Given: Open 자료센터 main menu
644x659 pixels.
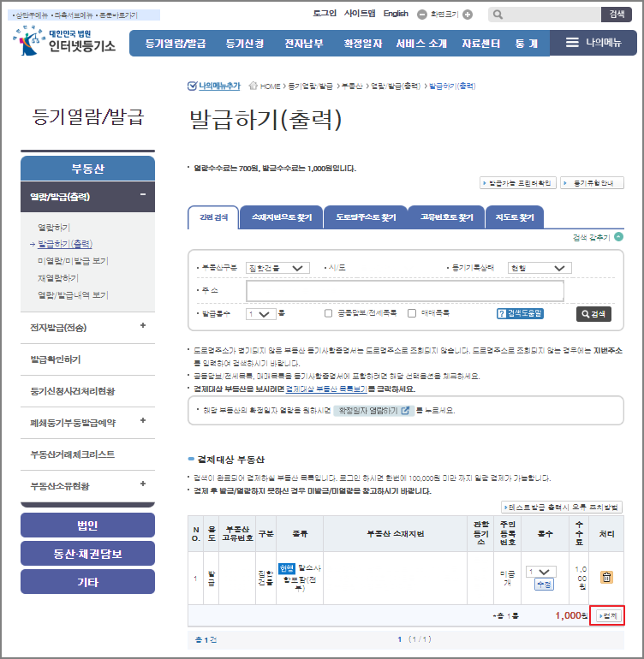Looking at the screenshot, I should tap(480, 44).
